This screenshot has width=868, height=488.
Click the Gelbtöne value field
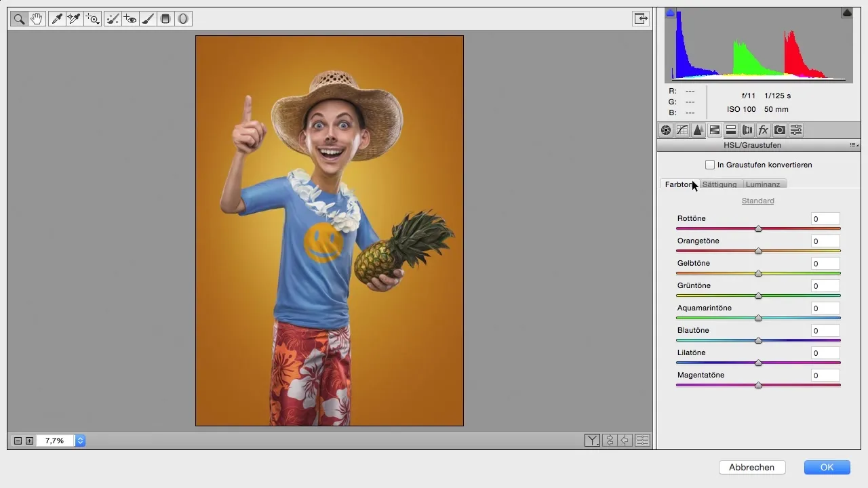(x=825, y=264)
